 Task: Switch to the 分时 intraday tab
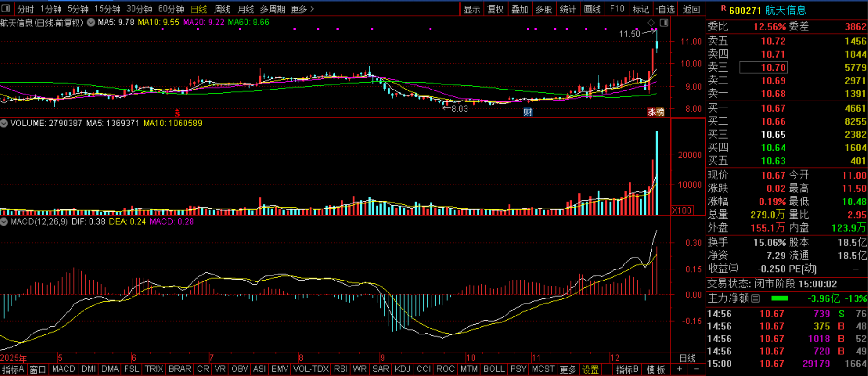(x=25, y=9)
